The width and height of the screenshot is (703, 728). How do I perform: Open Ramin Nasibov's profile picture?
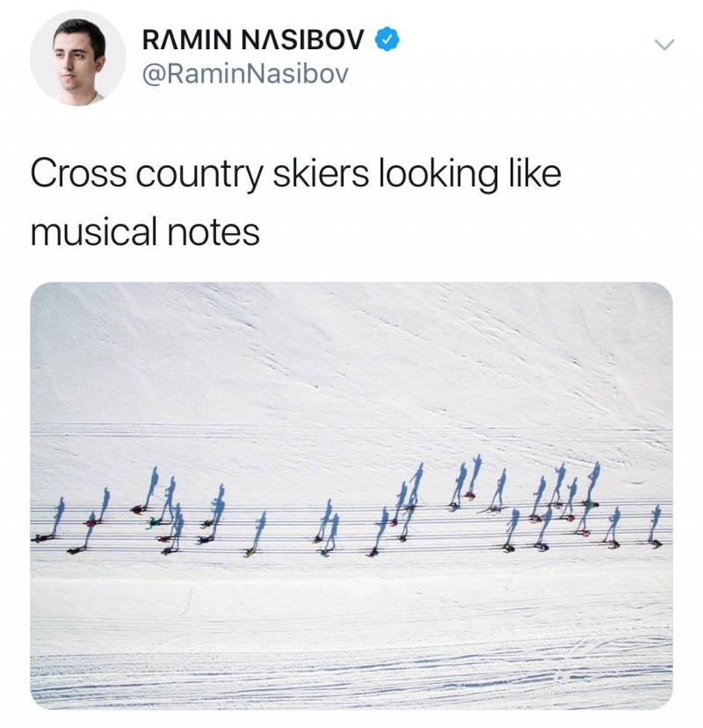click(78, 59)
